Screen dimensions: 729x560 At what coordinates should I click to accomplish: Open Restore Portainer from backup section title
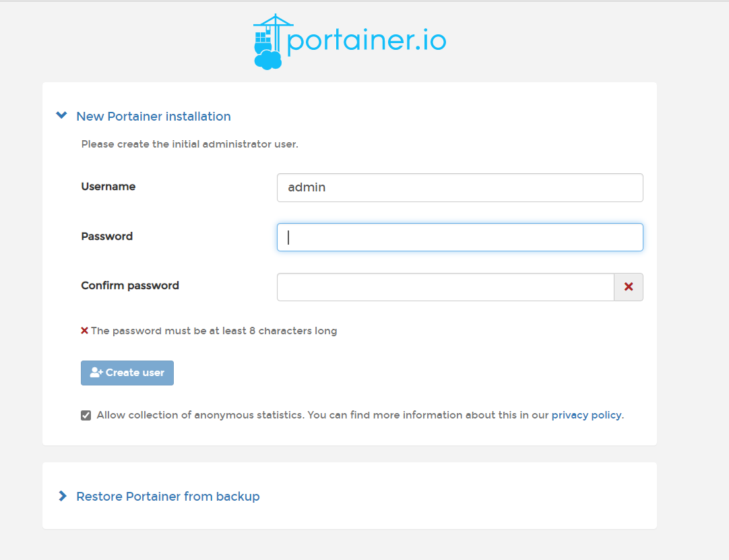(168, 496)
